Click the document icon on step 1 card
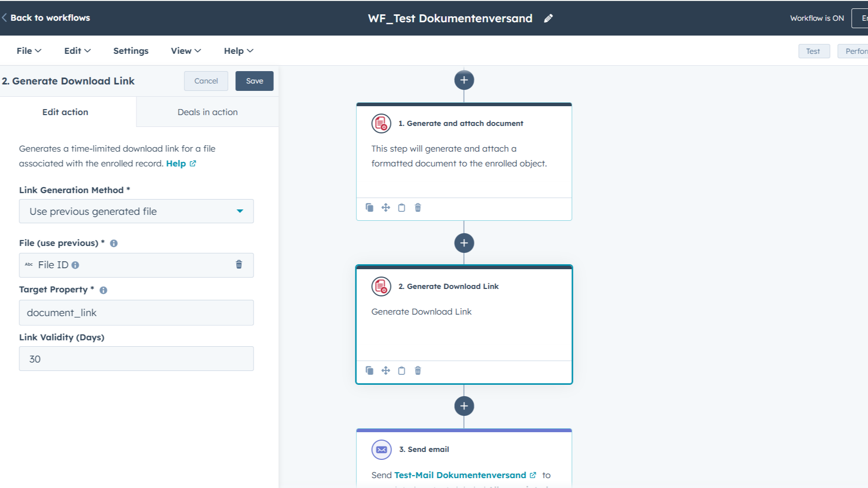The width and height of the screenshot is (868, 488). [381, 123]
